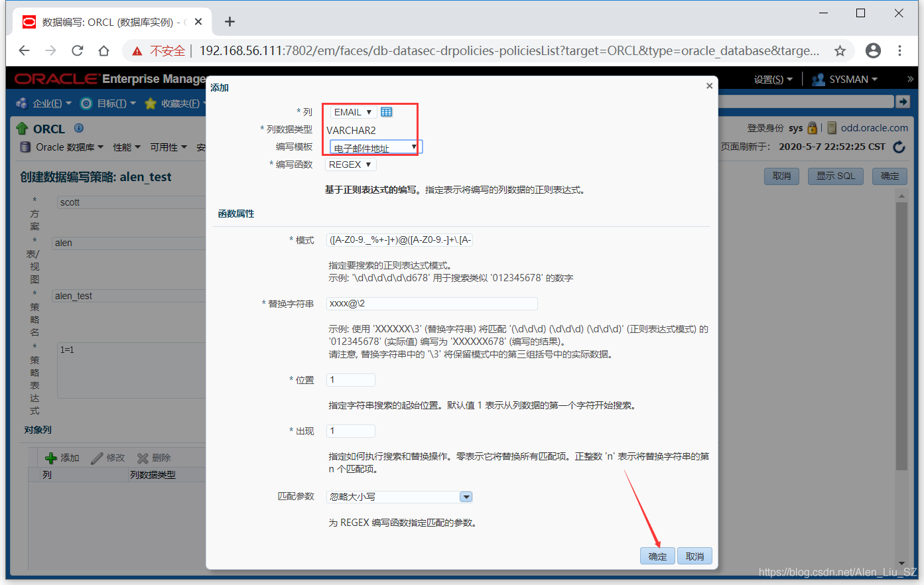Click the green plus 添加 icon
Screen dimensions: 924x585
[51, 458]
